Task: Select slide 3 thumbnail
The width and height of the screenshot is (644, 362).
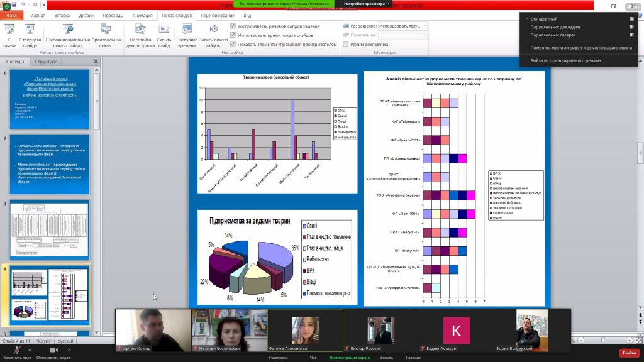Action: 49,230
